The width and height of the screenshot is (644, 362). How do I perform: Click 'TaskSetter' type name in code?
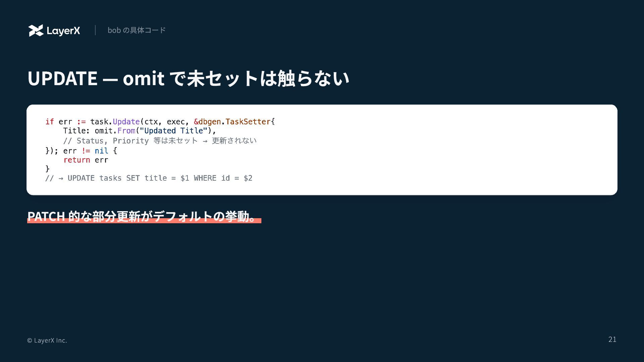click(x=248, y=122)
